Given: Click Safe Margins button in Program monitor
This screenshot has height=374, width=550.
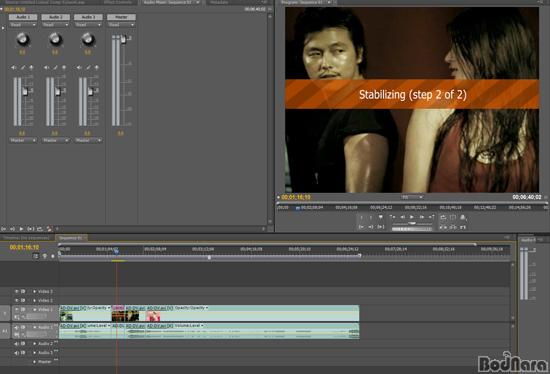Looking at the screenshot, I should (453, 217).
